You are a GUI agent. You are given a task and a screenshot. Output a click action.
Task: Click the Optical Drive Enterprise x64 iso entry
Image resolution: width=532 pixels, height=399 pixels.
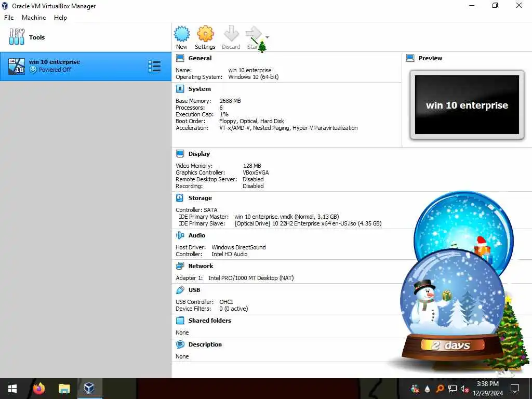308,223
